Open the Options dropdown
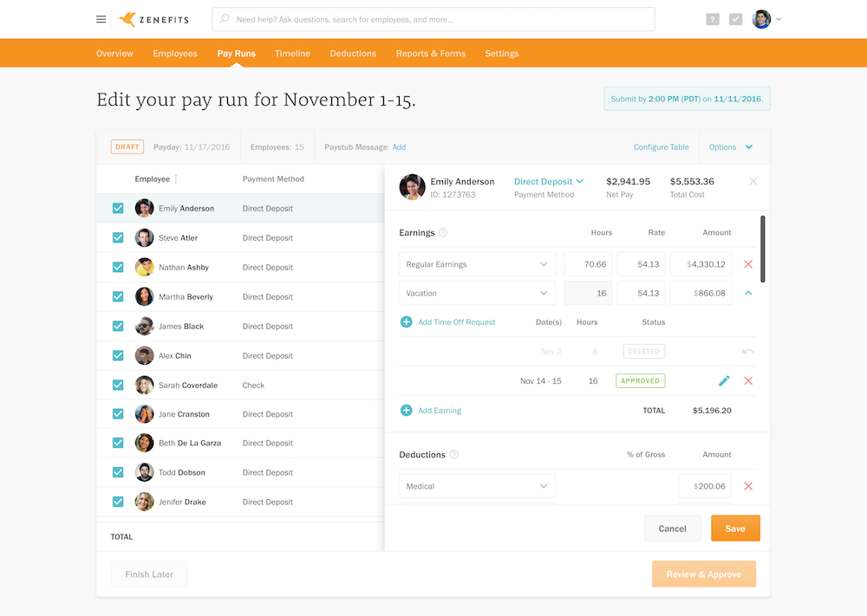 [x=731, y=147]
